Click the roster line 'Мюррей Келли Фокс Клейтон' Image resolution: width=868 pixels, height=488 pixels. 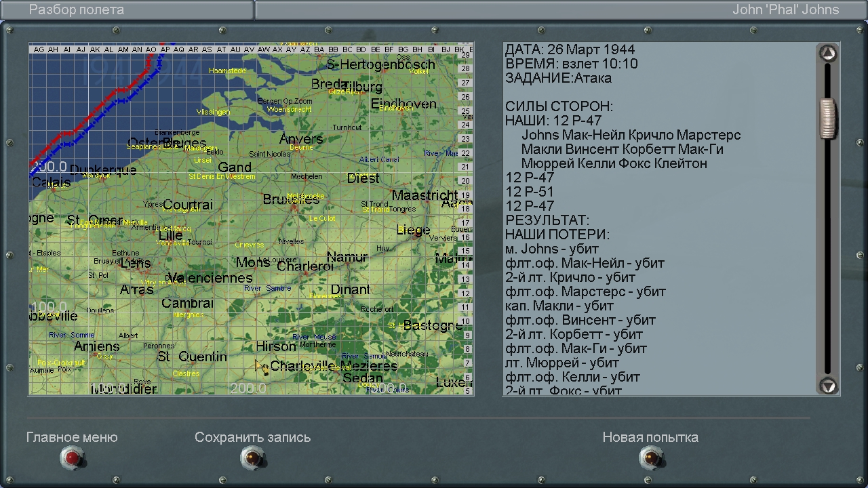tap(614, 163)
